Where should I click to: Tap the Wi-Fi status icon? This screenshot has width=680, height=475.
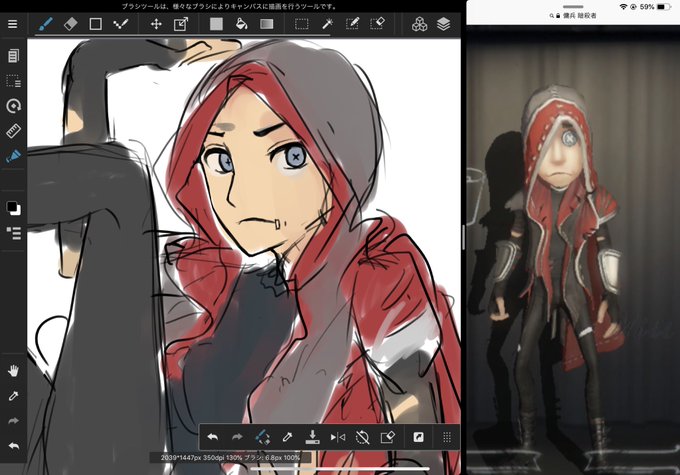(x=623, y=7)
